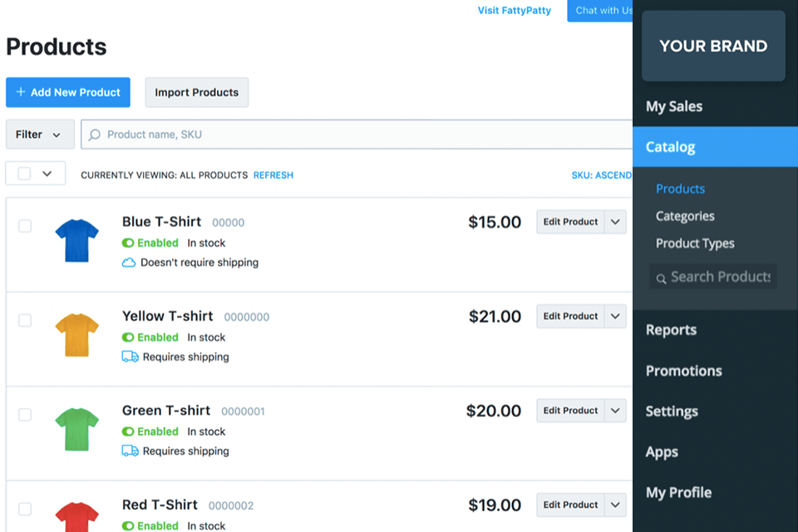Open the Reports menu in sidebar

pyautogui.click(x=670, y=329)
